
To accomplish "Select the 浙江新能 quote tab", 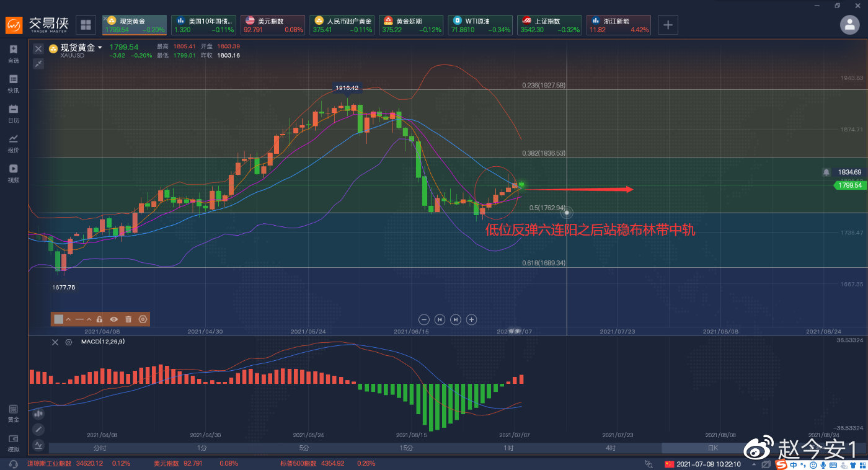I will tap(619, 25).
